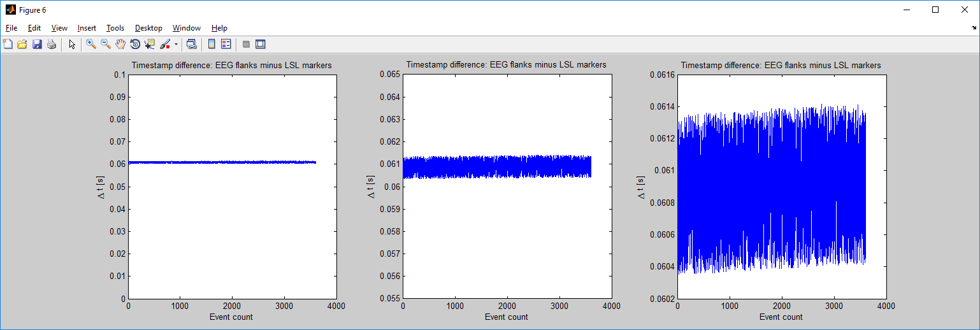Image resolution: width=980 pixels, height=330 pixels.
Task: Open a file with the folder icon
Action: pyautogui.click(x=22, y=44)
